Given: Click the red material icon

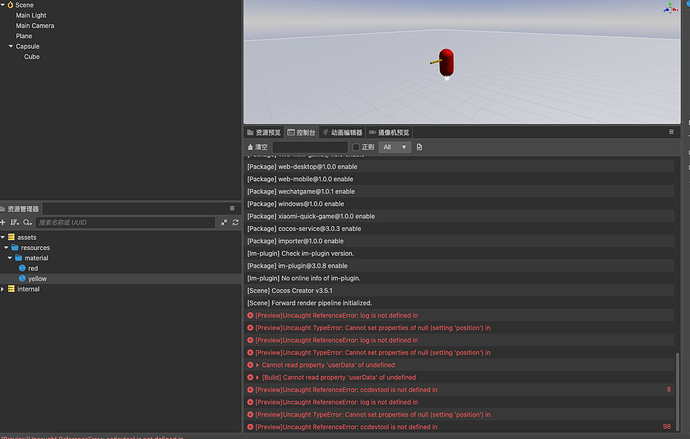Looking at the screenshot, I should point(22,268).
